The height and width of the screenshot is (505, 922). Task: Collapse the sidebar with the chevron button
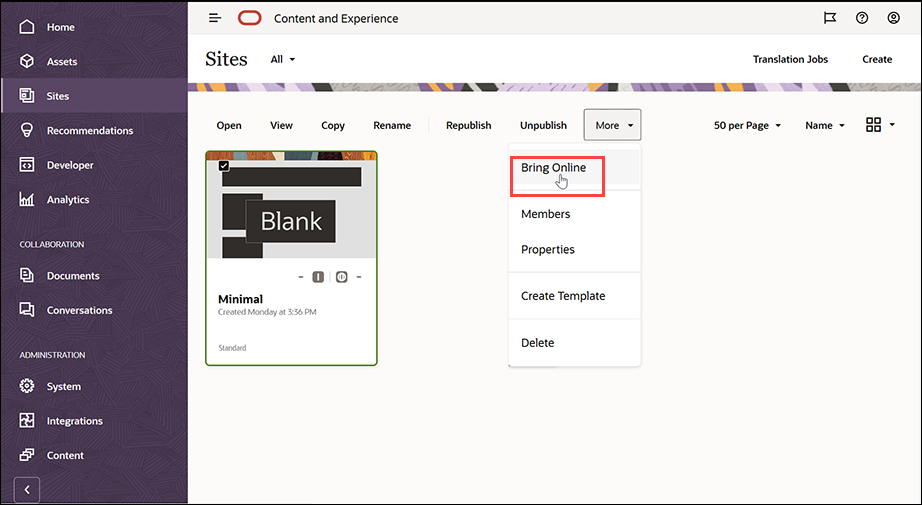click(x=26, y=490)
